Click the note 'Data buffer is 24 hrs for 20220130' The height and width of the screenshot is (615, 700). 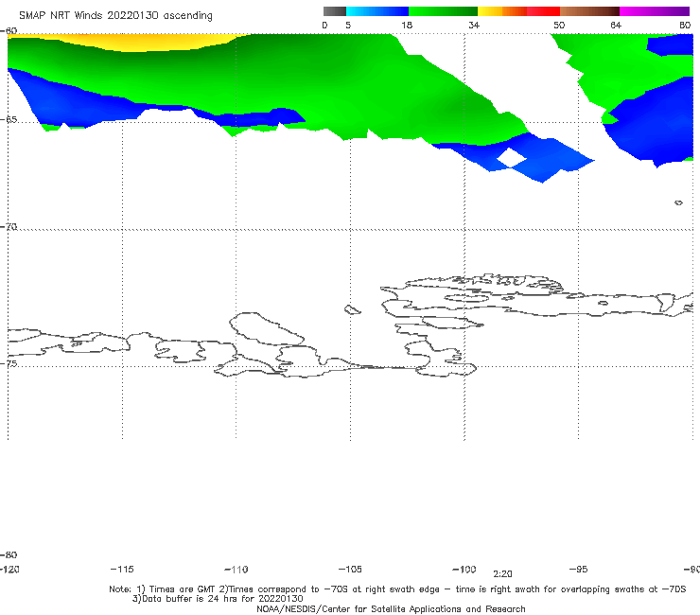(218, 599)
